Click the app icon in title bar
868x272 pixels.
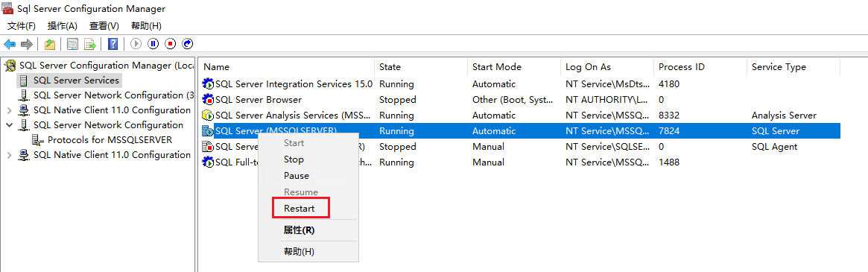7,9
